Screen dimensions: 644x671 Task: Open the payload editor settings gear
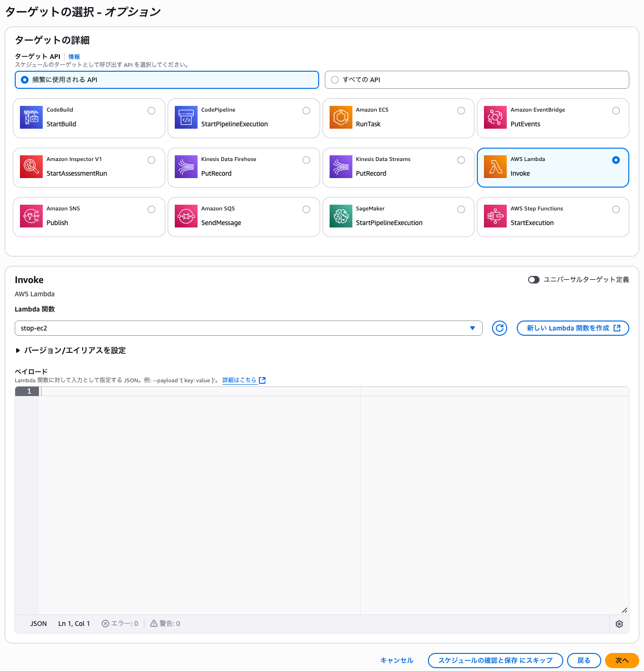(619, 624)
